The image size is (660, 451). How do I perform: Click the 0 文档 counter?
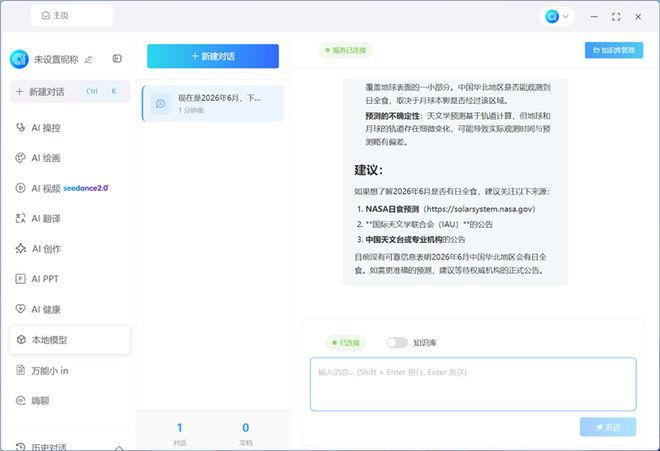246,434
